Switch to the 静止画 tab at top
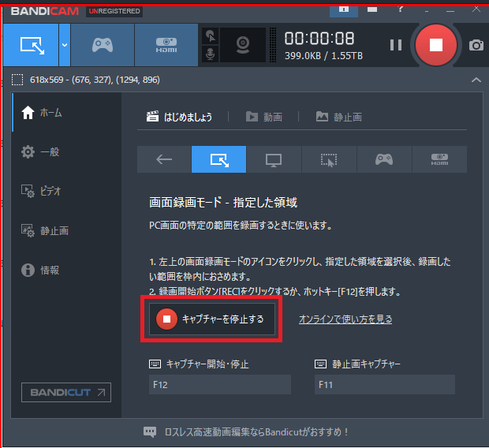Screen dimensions: 489x448 [339, 117]
